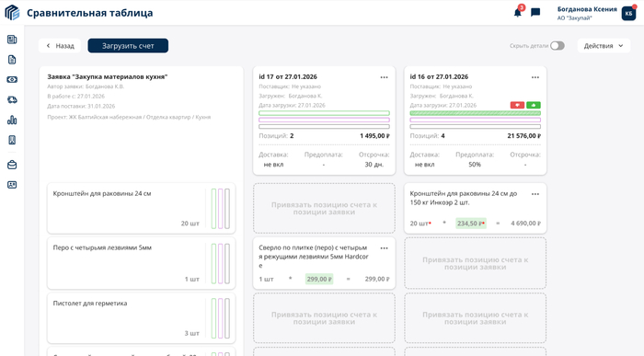Click green vertical bar in Кронштейн row
The image size is (644, 356).
213,209
